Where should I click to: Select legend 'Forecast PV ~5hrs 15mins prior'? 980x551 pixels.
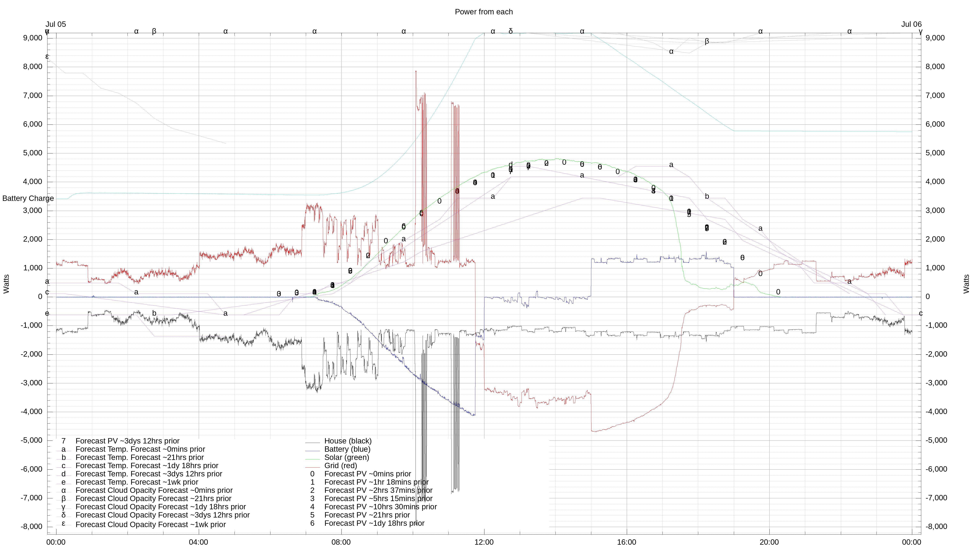pos(378,499)
